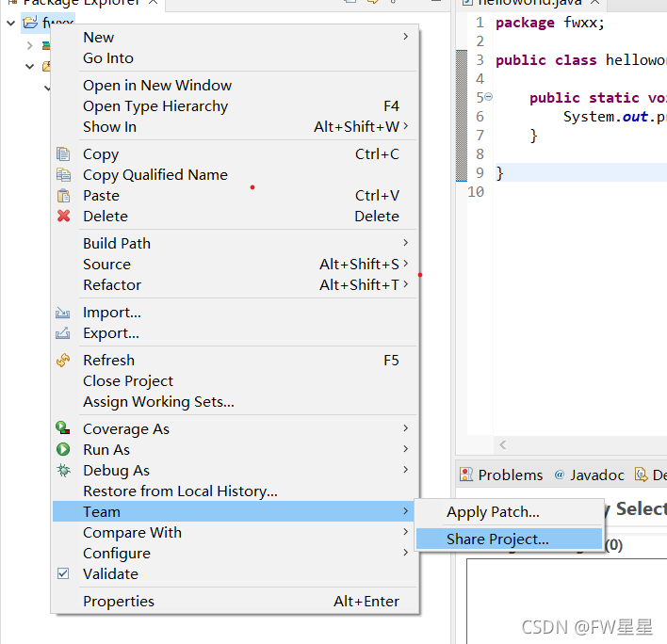The height and width of the screenshot is (644, 667).
Task: Toggle the Validate checkbox
Action: (x=63, y=573)
